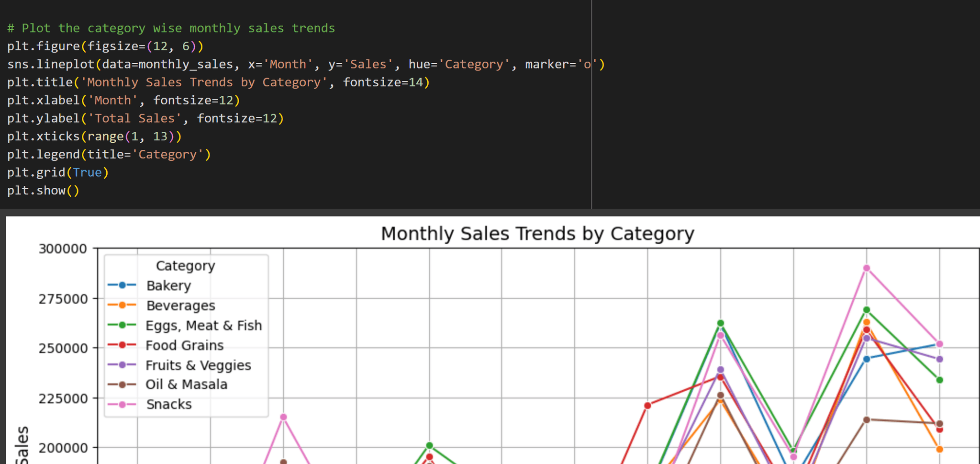Screen dimensions: 980x464
Task: Click the 225000 y-axis tick label
Action: pos(63,398)
